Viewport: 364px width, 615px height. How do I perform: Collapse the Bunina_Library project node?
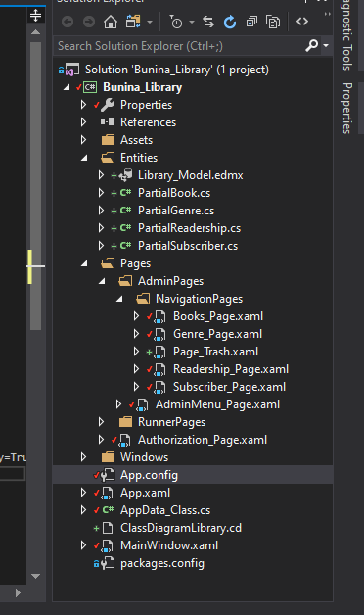67,87
